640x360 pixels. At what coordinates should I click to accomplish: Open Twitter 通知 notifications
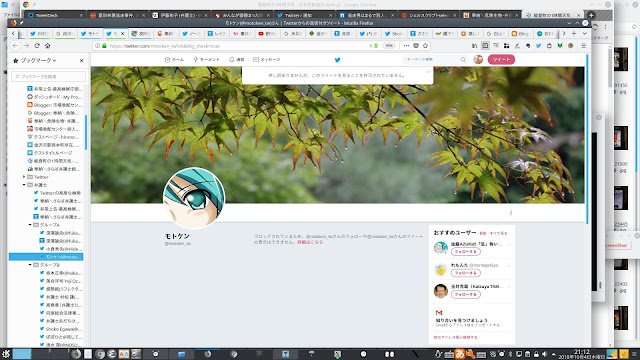tap(237, 60)
